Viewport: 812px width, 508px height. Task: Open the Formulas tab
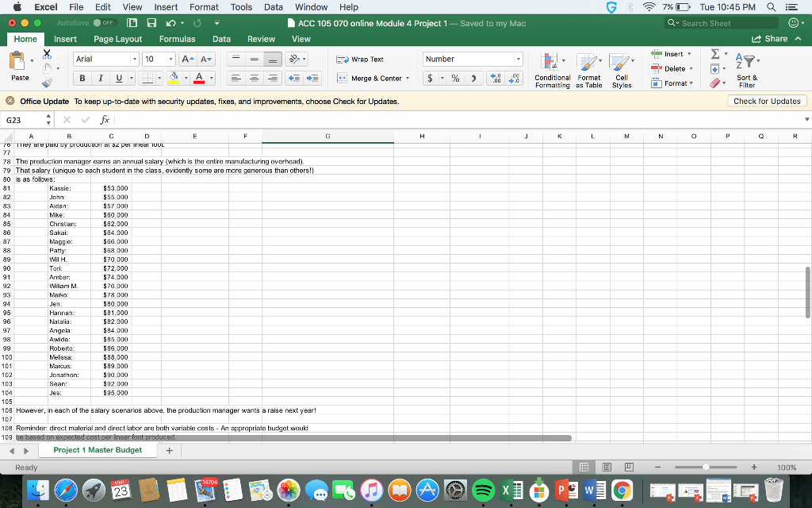click(x=177, y=39)
